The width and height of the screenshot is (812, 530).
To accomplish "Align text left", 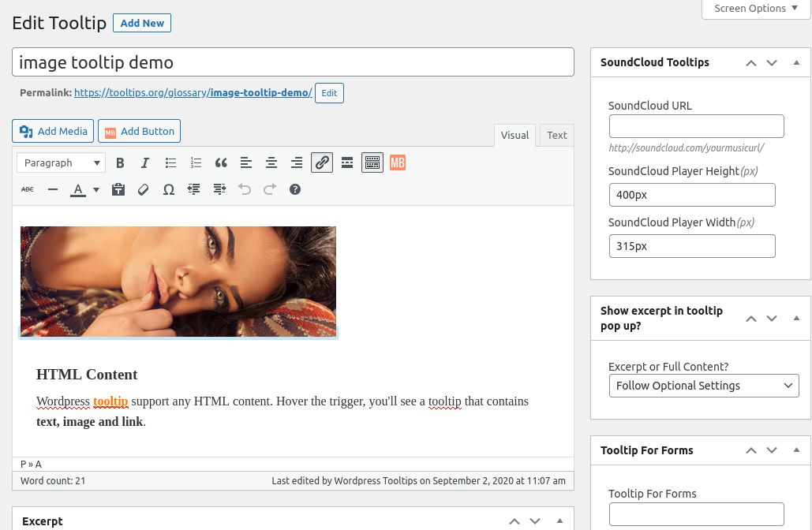I will click(246, 163).
